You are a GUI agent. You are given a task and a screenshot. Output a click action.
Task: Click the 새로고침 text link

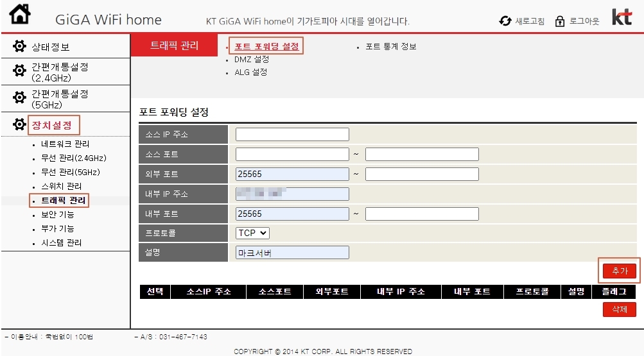point(530,21)
